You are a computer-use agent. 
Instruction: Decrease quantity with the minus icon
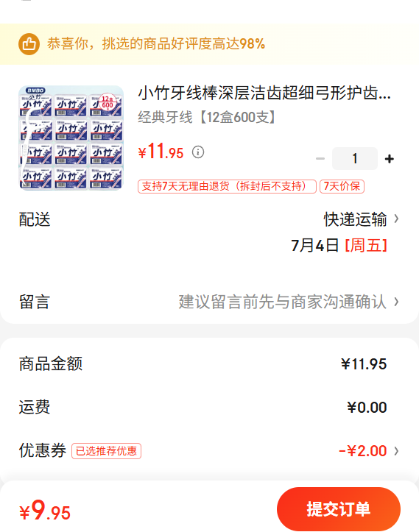click(320, 159)
